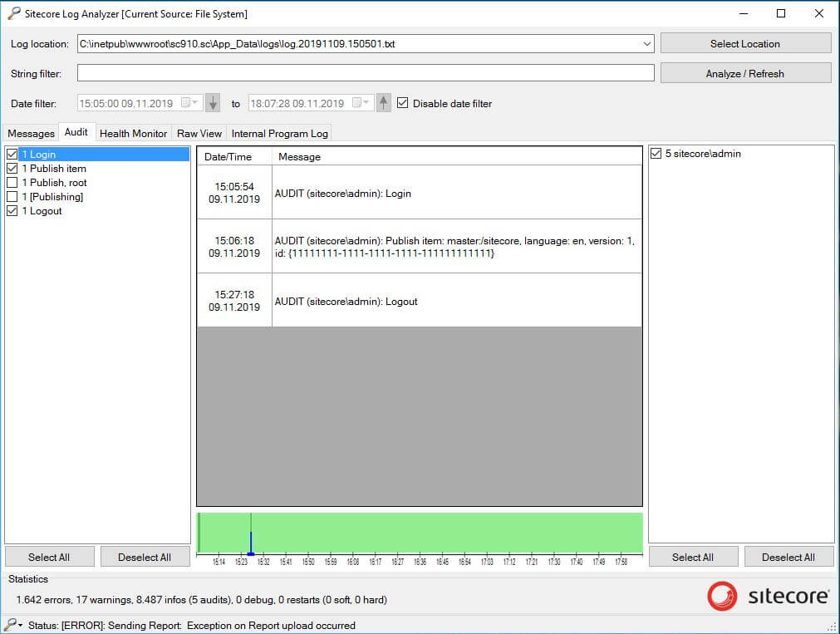Open the status bar magnifier icon menu
840x634 pixels.
pyautogui.click(x=12, y=625)
